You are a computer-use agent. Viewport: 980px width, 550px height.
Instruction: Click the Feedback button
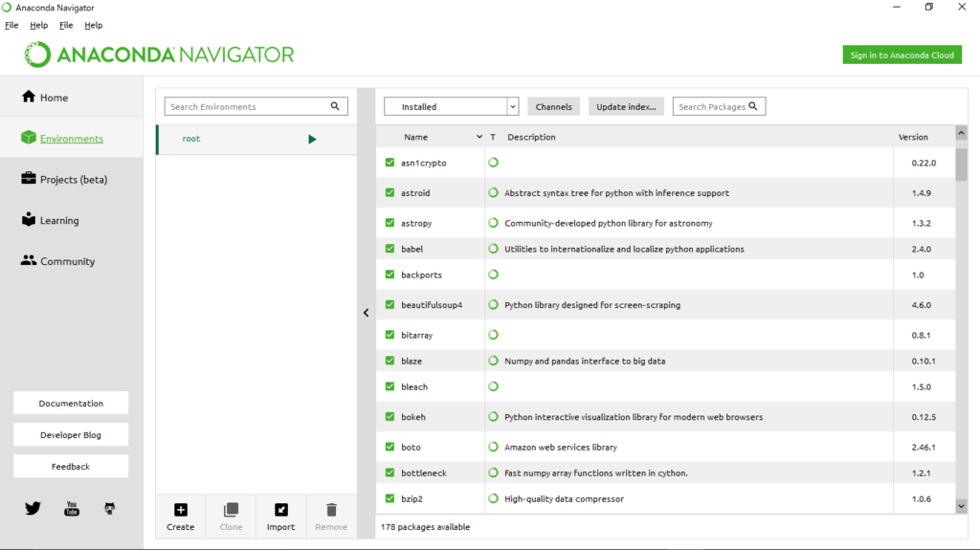coord(71,466)
